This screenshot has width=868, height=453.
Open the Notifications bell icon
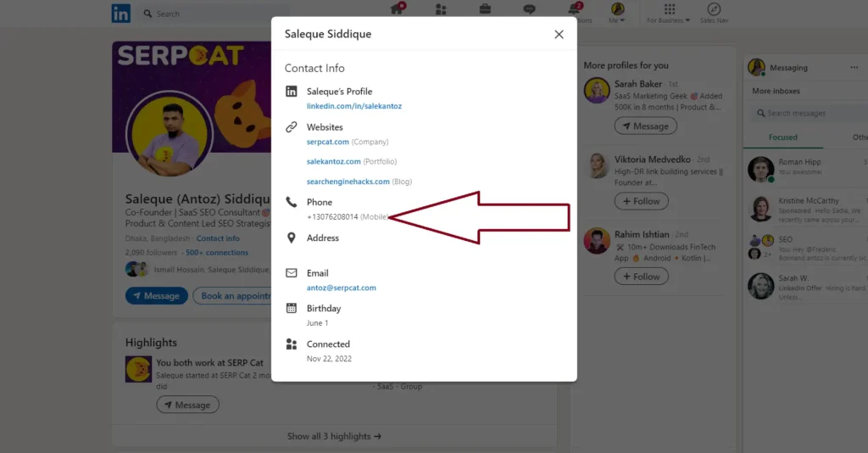(574, 8)
